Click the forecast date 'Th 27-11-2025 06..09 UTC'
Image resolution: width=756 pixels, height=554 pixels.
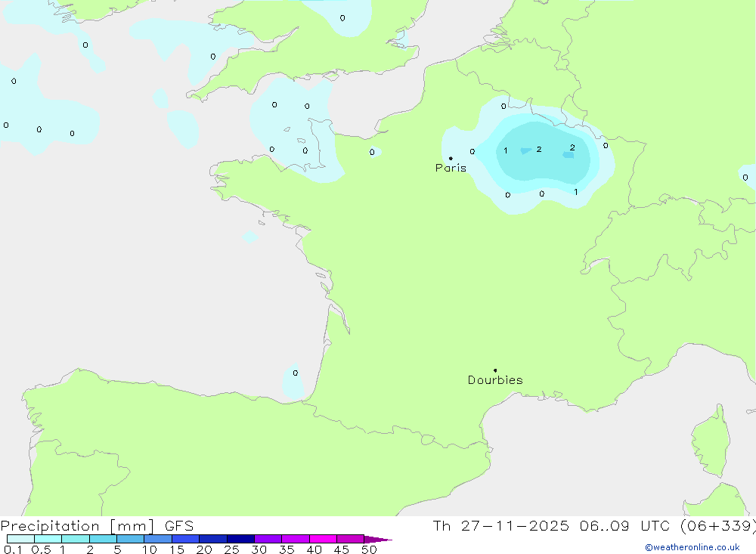[x=551, y=525]
